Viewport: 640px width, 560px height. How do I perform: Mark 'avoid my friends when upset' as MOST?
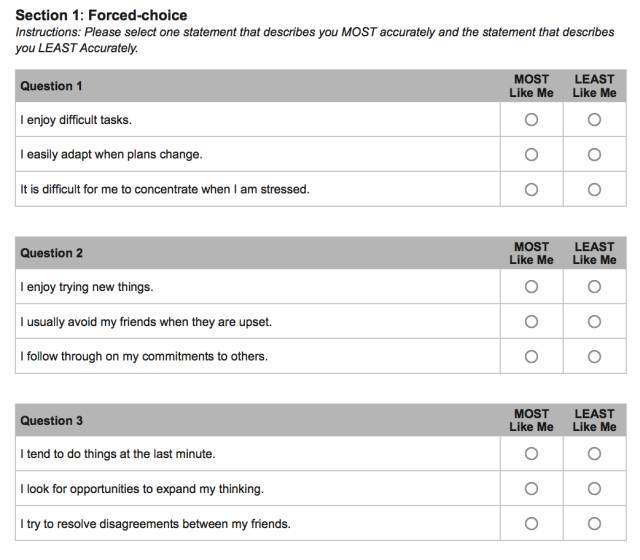(531, 322)
